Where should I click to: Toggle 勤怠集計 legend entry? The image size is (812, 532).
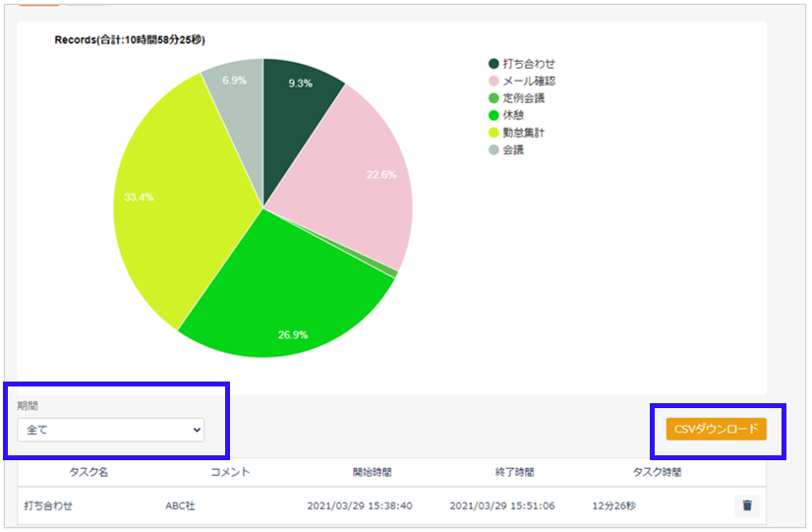516,133
